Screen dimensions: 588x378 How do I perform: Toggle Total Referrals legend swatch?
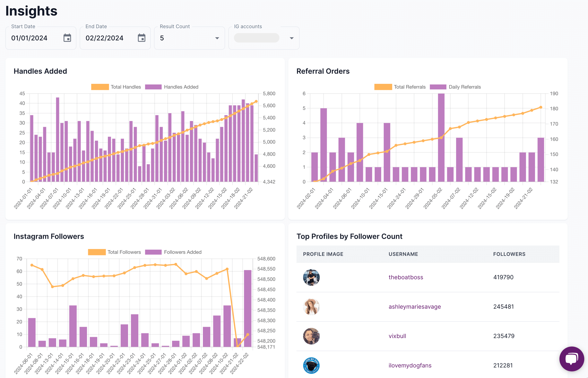point(383,87)
